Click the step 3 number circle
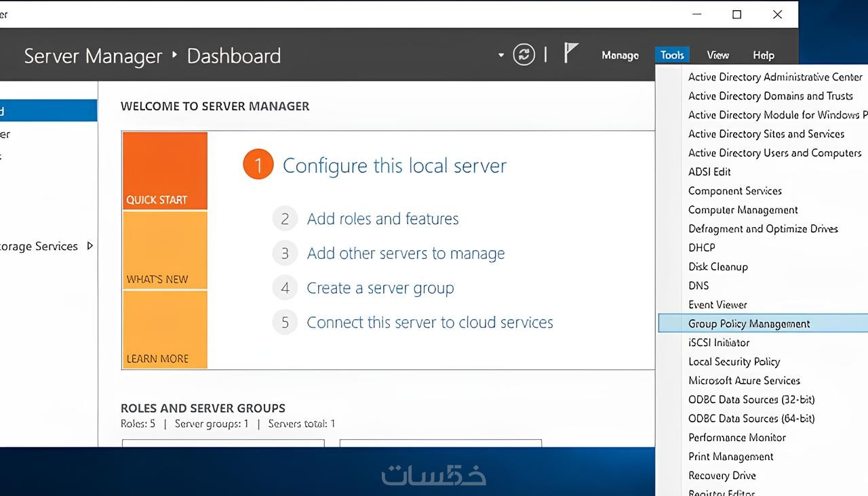 point(285,253)
